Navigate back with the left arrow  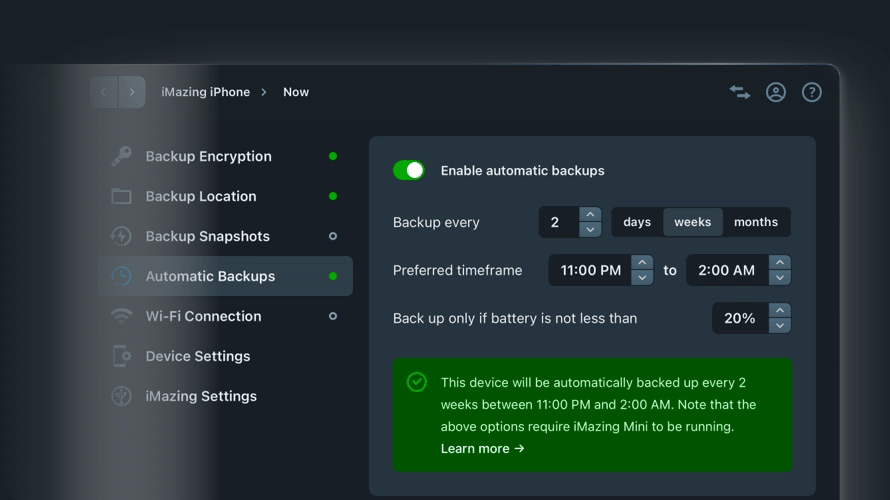[103, 92]
